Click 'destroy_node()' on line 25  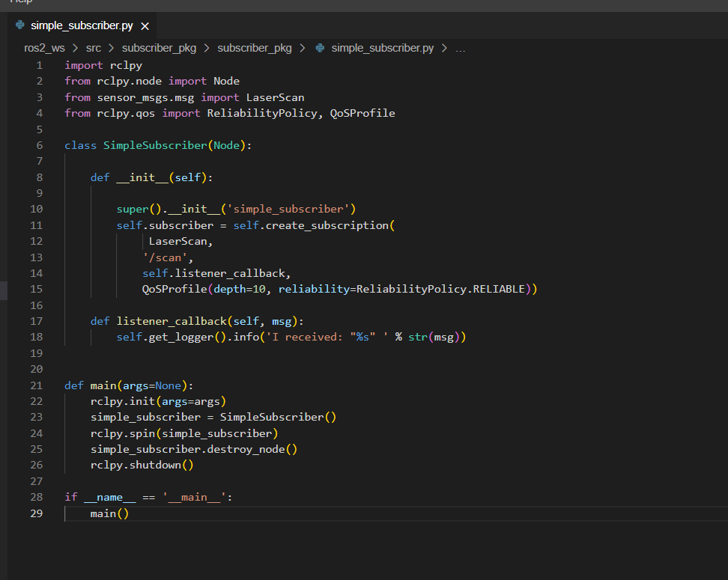252,450
